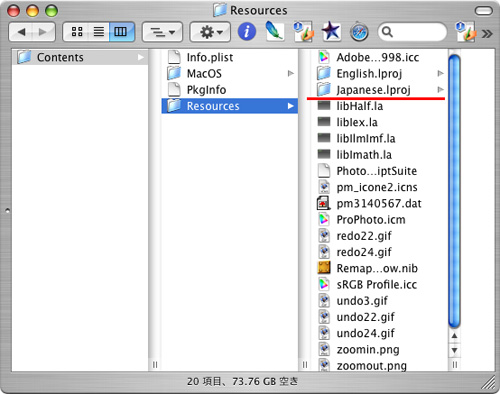Screen dimensions: 500x394
Task: Select the Resources folder row
Action: pyautogui.click(x=230, y=106)
